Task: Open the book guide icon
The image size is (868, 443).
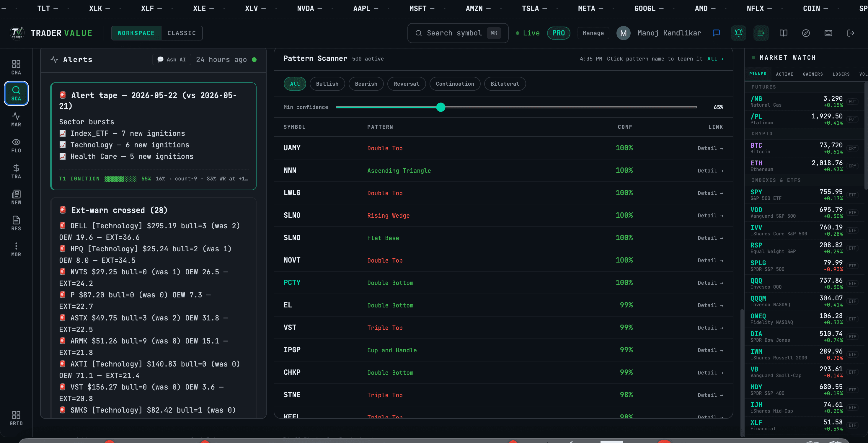Action: (x=784, y=33)
